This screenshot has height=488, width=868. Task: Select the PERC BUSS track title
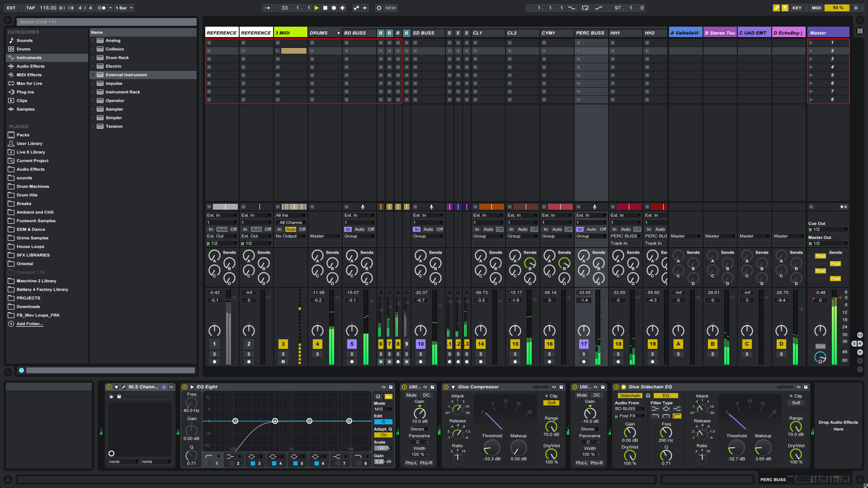(591, 33)
